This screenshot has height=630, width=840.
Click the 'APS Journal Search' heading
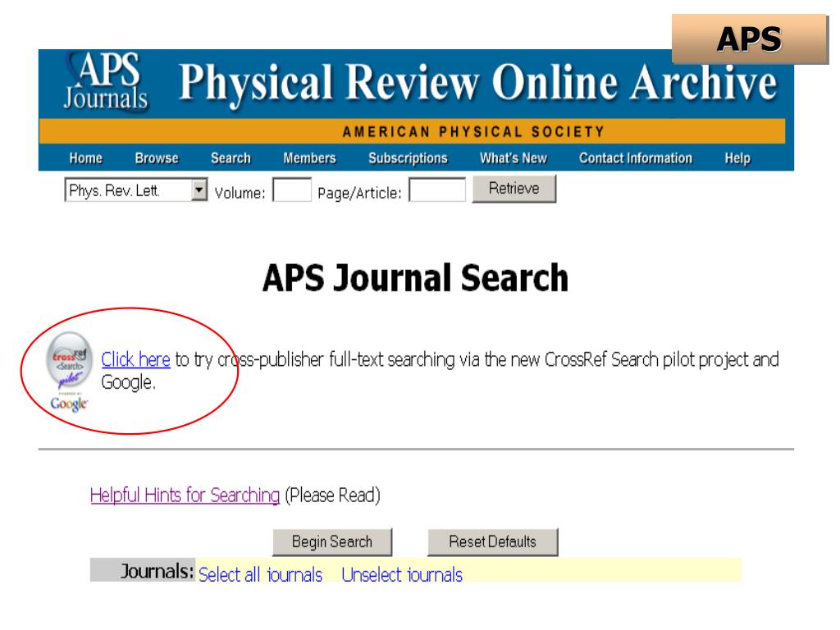tap(415, 277)
